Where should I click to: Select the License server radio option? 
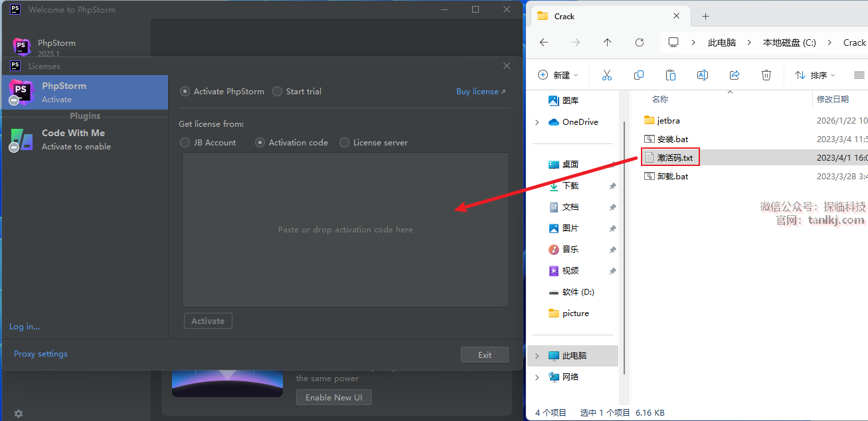[344, 143]
